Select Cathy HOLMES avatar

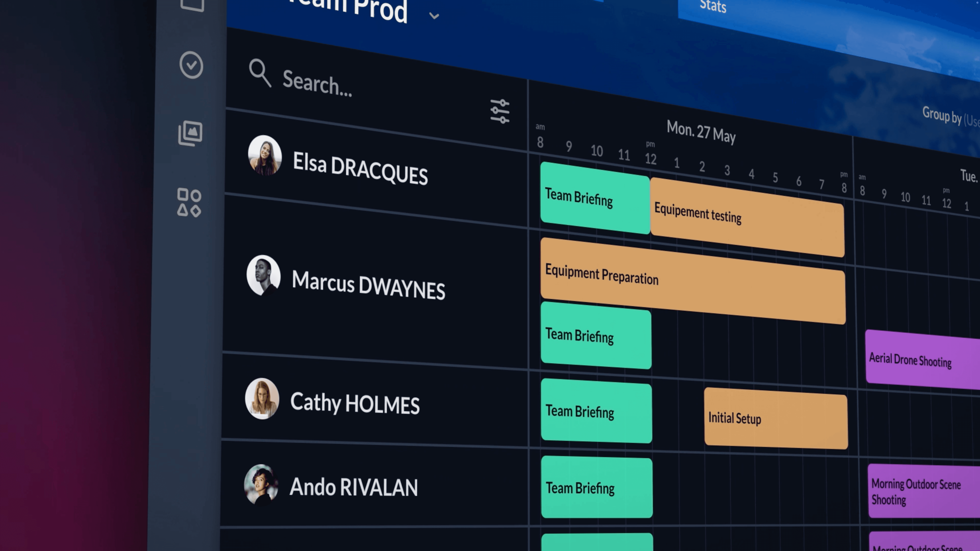262,399
